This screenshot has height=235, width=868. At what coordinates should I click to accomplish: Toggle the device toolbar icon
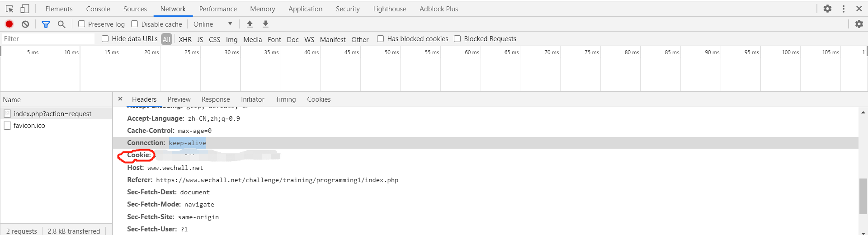(x=25, y=9)
